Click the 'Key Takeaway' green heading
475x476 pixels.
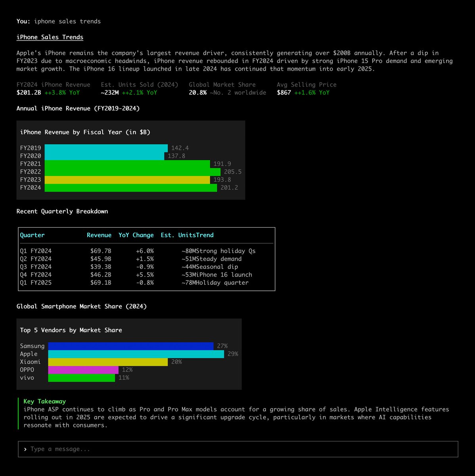pos(45,401)
